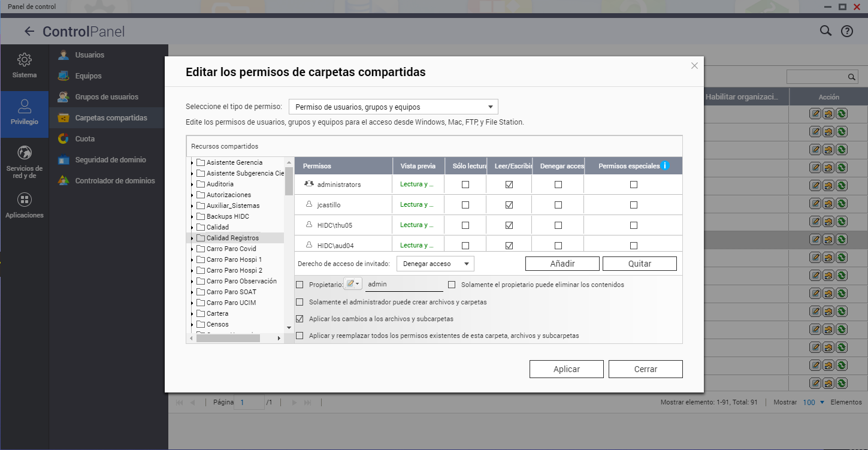868x450 pixels.
Task: Open the search magnifier in header
Action: point(825,31)
